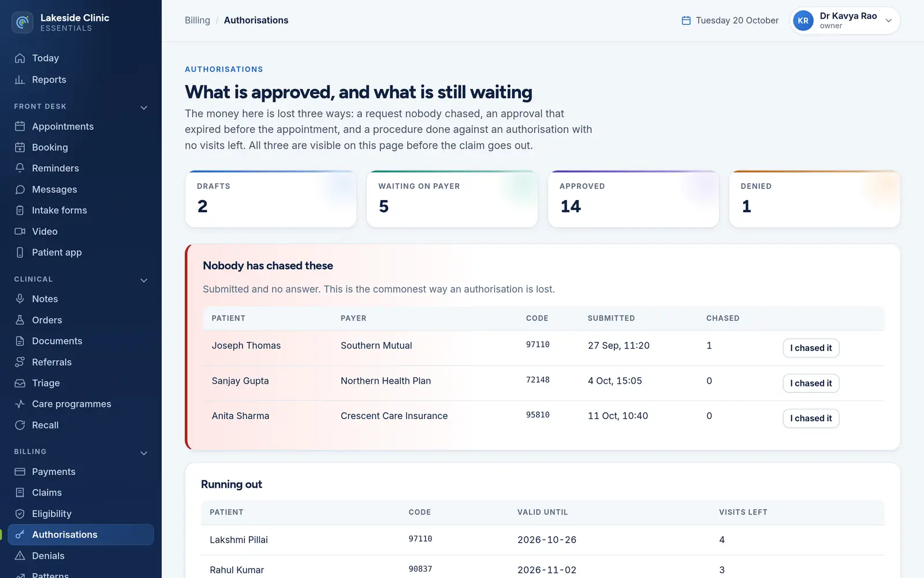This screenshot has height=578, width=924.
Task: Click the Submitted column header
Action: coord(611,318)
